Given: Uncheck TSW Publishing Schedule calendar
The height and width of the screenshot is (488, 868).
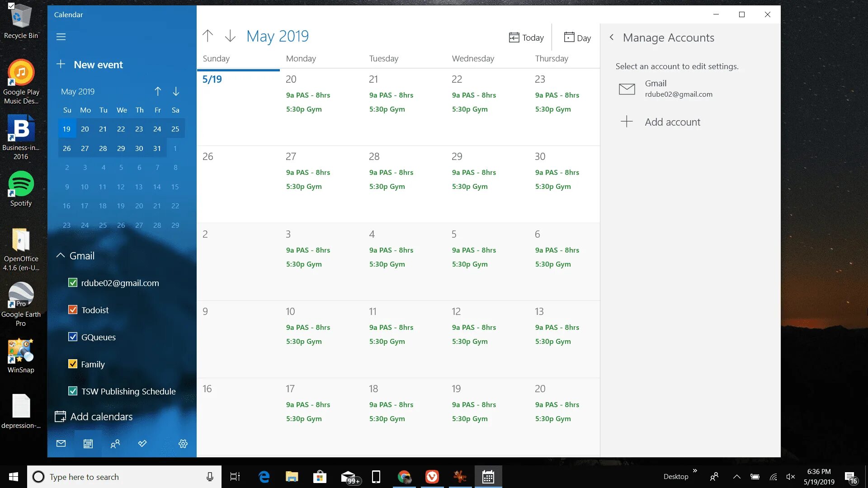Looking at the screenshot, I should (x=73, y=391).
